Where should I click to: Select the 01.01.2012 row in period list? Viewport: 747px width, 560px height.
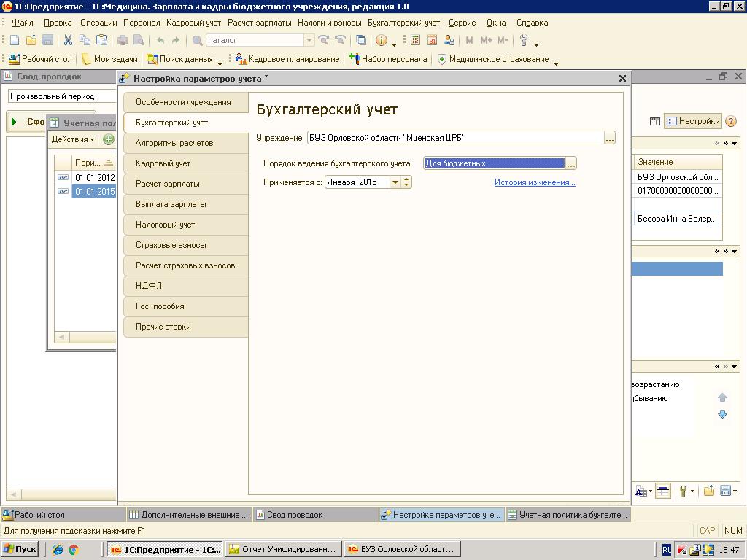click(x=86, y=178)
